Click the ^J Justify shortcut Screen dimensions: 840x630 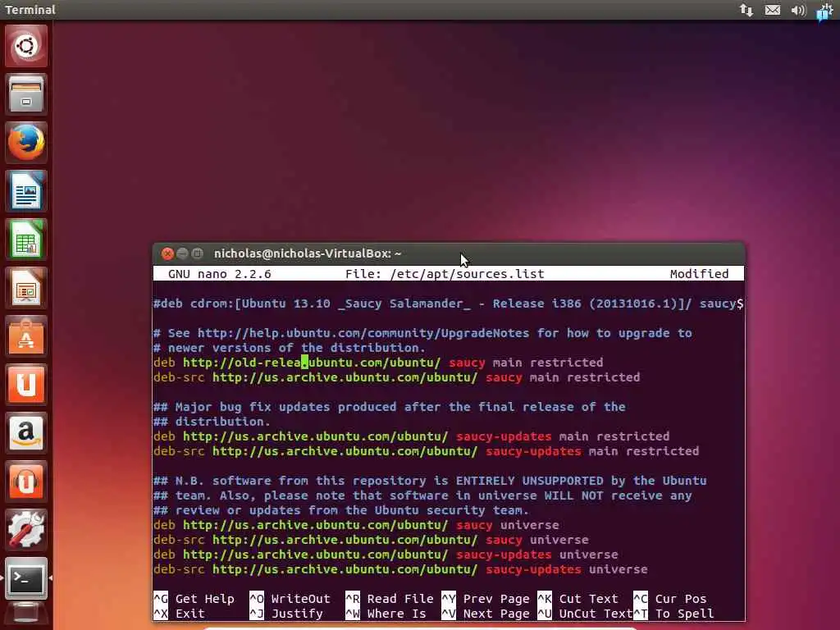coord(286,614)
